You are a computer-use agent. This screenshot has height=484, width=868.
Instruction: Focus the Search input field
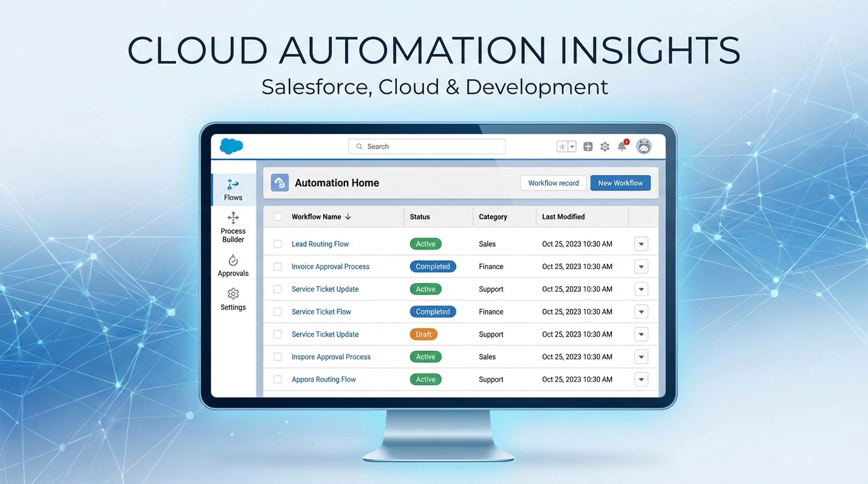[427, 146]
